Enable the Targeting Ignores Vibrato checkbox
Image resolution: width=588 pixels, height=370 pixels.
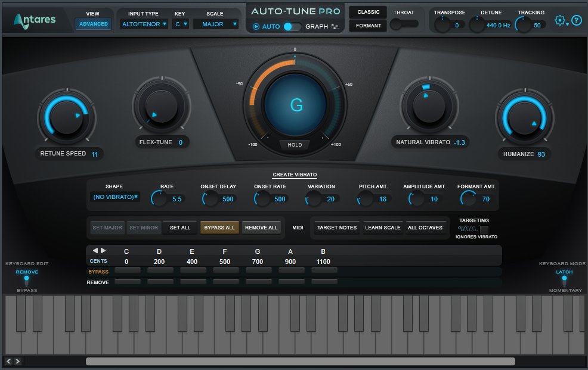(x=484, y=229)
